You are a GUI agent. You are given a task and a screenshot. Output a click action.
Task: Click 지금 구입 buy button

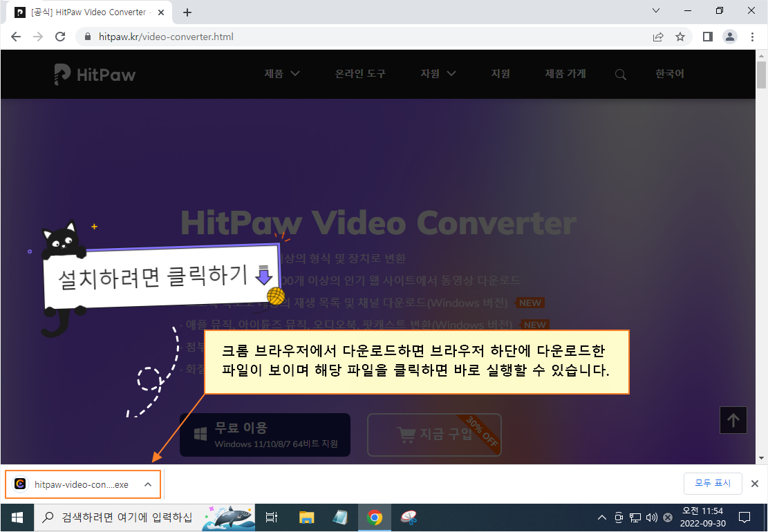click(x=434, y=435)
